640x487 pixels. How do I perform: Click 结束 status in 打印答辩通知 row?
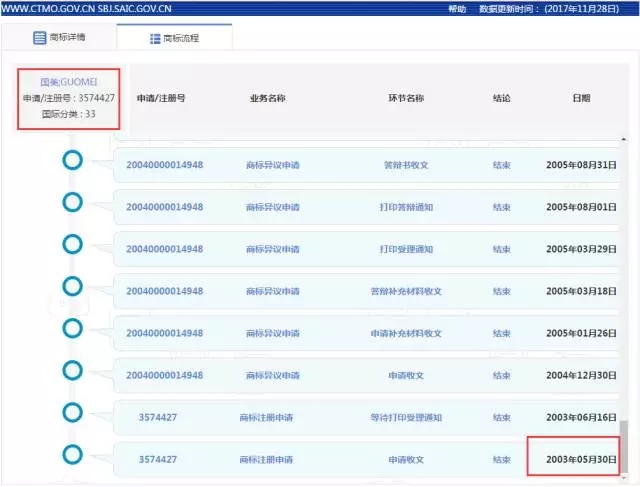(x=502, y=207)
